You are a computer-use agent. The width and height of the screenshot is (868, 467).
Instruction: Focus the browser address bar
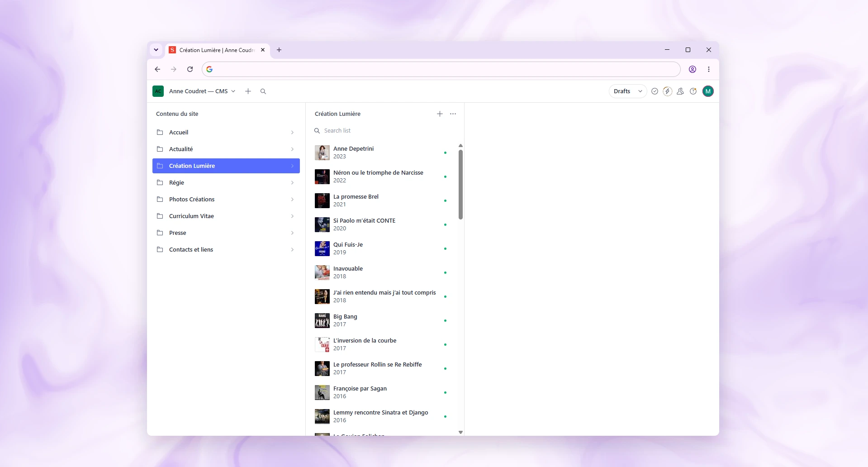[441, 69]
